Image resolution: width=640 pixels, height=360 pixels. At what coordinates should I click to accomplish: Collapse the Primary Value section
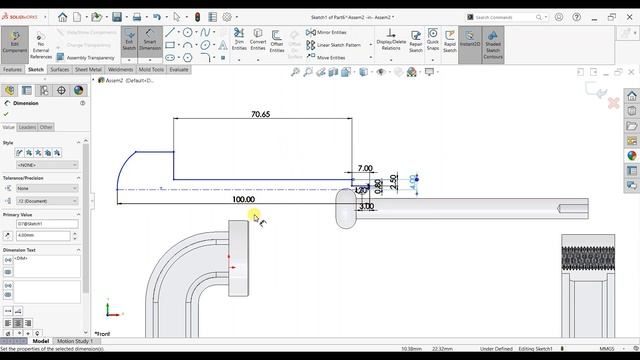click(78, 214)
